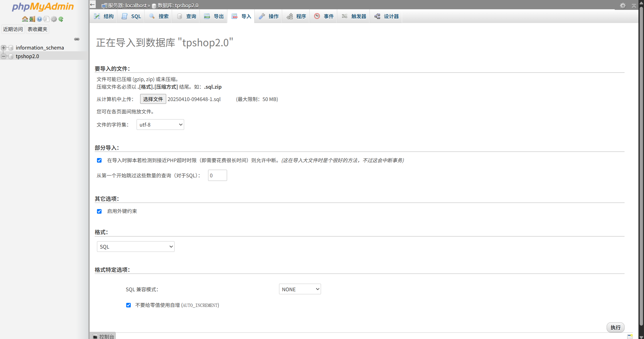The width and height of the screenshot is (644, 339).
Task: Open the 近期访问 recent tables button
Action: click(x=13, y=29)
